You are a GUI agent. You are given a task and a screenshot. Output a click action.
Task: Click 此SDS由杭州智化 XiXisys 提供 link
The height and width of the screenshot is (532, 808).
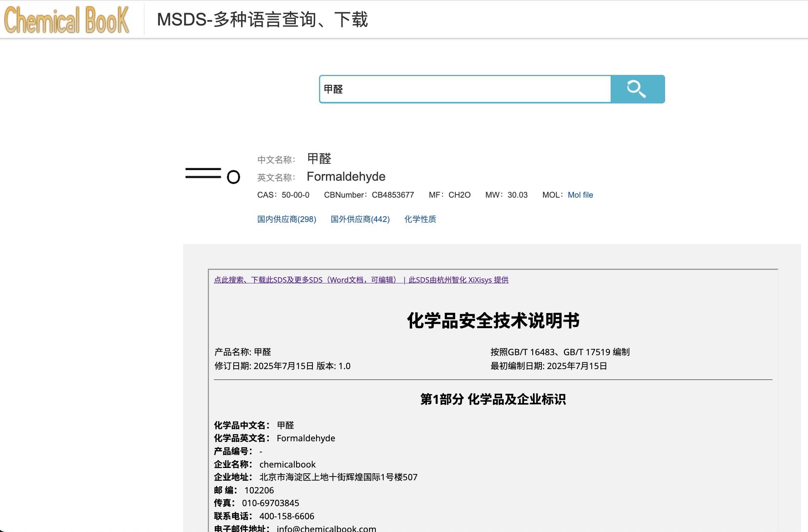pyautogui.click(x=458, y=280)
